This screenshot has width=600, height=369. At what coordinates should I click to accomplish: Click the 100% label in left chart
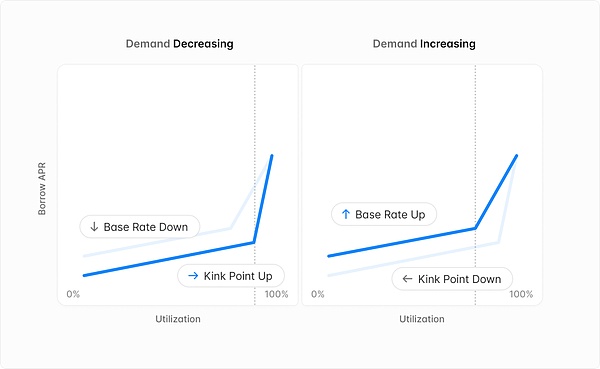276,294
